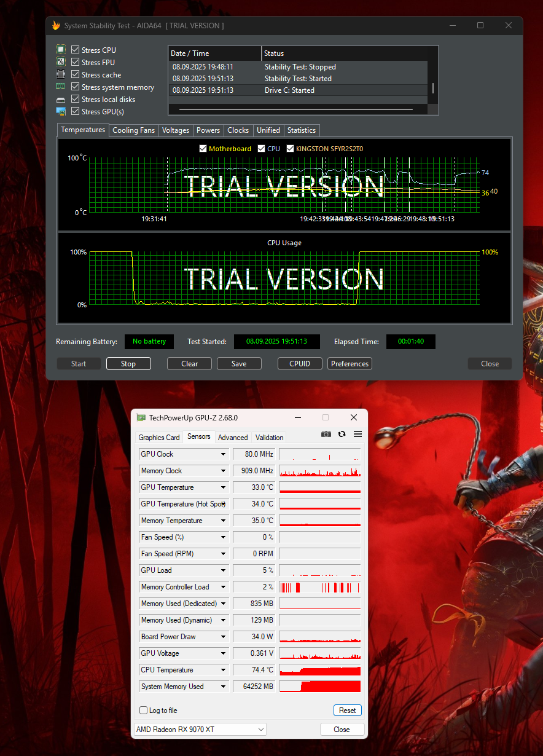The image size is (543, 756).
Task: Open the CPU Temperature sensor dropdown in GPU-Z
Action: [x=224, y=670]
